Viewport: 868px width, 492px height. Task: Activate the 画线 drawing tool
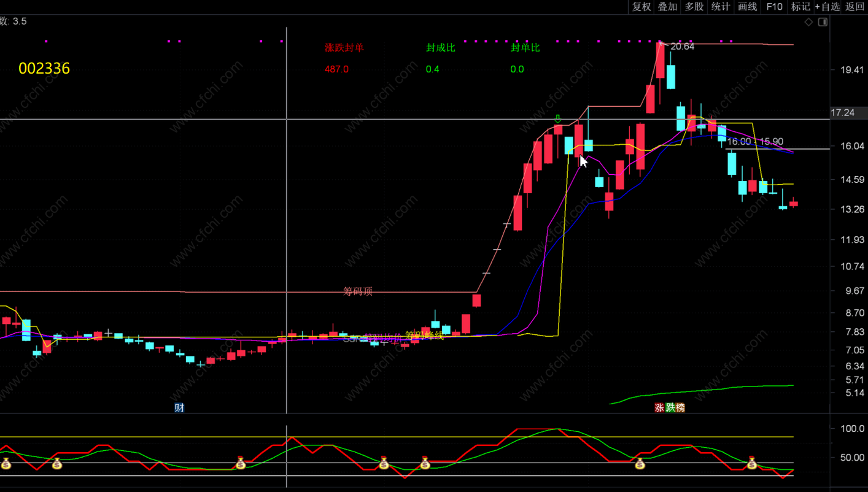pos(748,7)
